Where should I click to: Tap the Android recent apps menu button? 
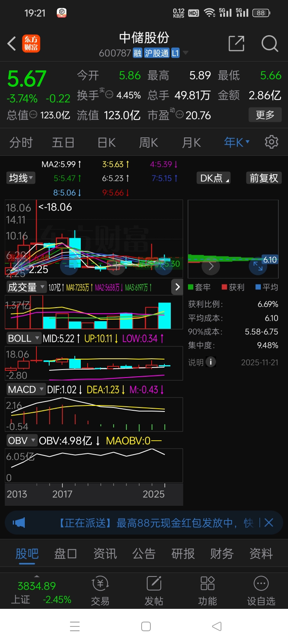[x=75, y=626]
